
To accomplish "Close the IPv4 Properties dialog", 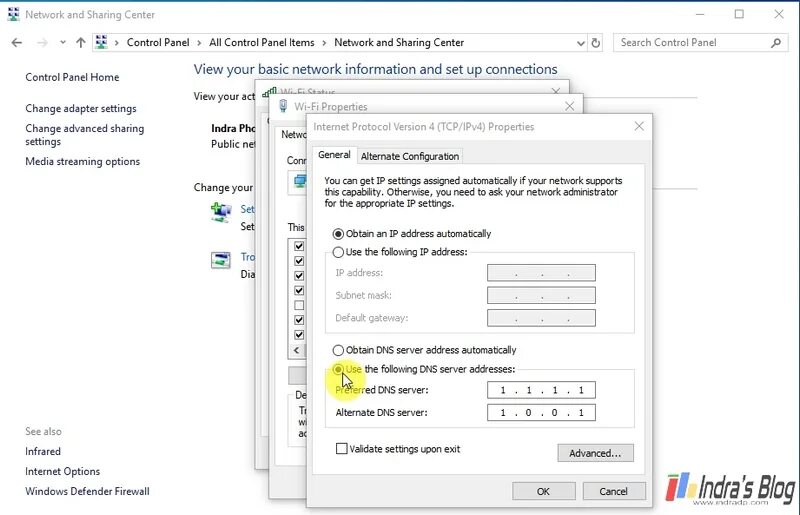I will pyautogui.click(x=639, y=126).
